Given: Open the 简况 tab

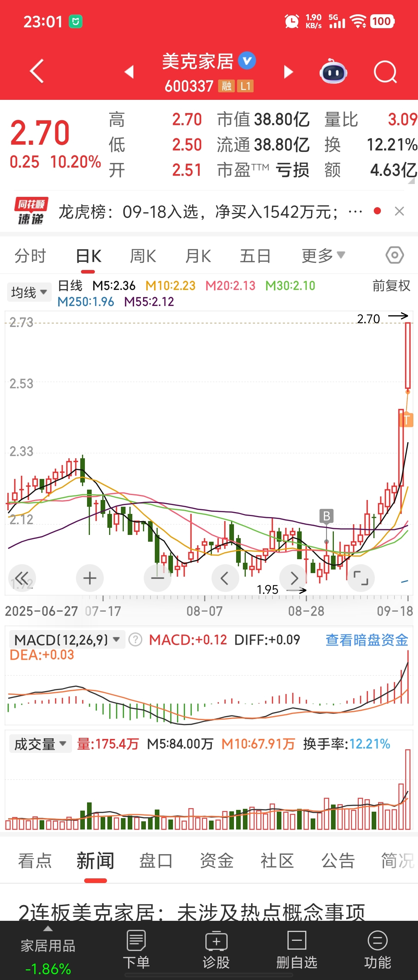Looking at the screenshot, I should coord(398,861).
